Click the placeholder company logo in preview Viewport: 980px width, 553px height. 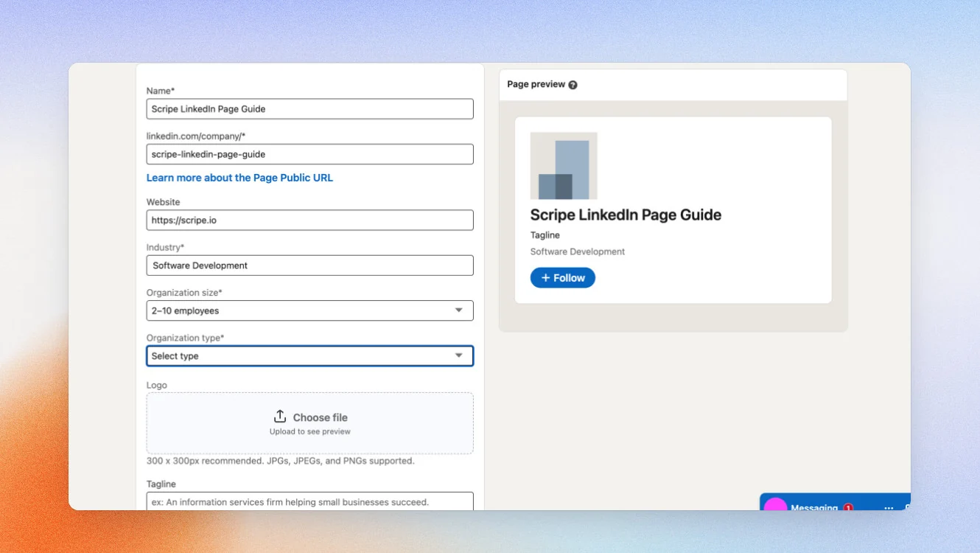[x=564, y=166]
